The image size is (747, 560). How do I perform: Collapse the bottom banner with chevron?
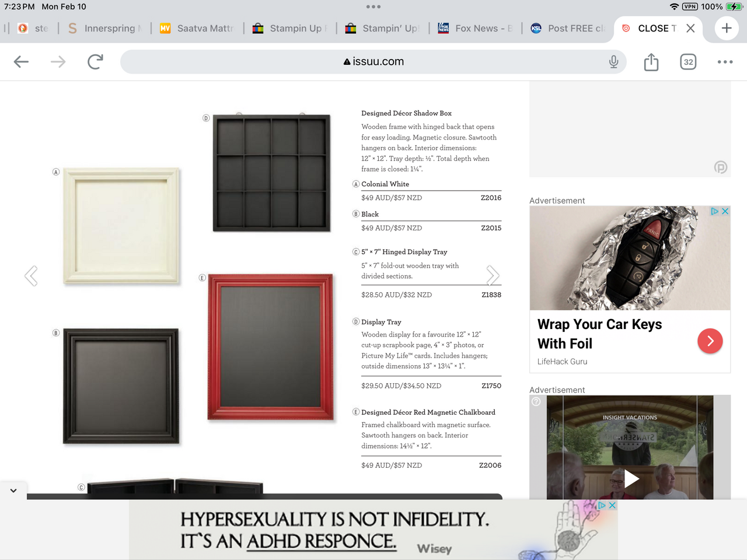coord(13,491)
